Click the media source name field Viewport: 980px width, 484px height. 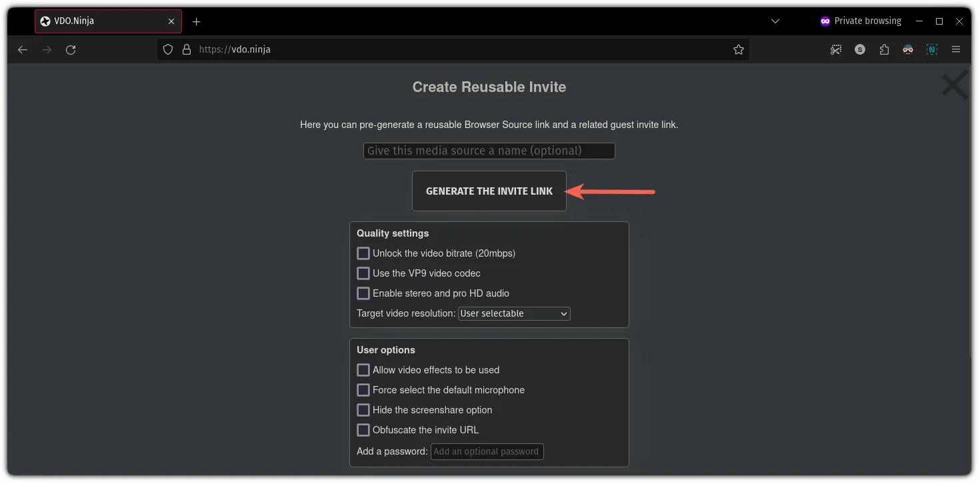point(489,151)
